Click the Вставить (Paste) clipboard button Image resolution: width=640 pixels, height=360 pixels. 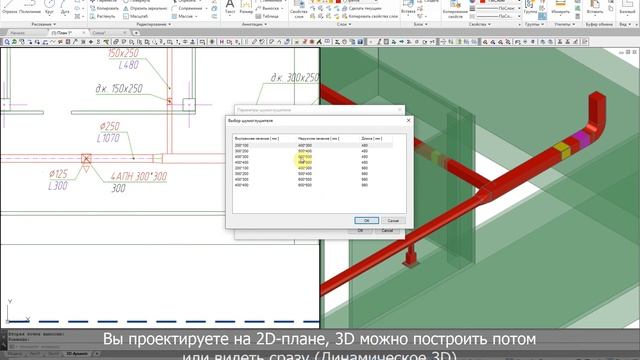tap(595, 8)
